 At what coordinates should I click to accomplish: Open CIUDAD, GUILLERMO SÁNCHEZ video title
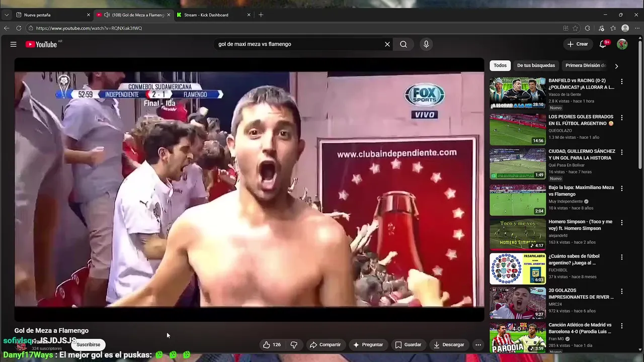(582, 154)
